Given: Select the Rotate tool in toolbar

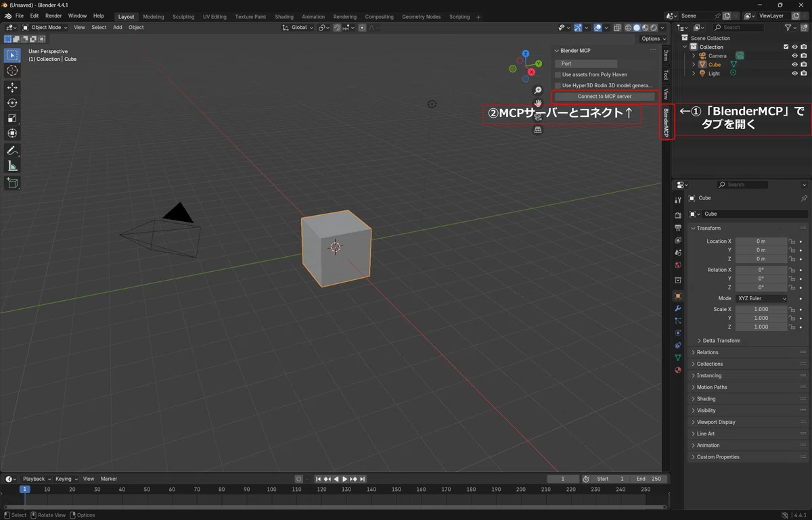Looking at the screenshot, I should [x=12, y=103].
